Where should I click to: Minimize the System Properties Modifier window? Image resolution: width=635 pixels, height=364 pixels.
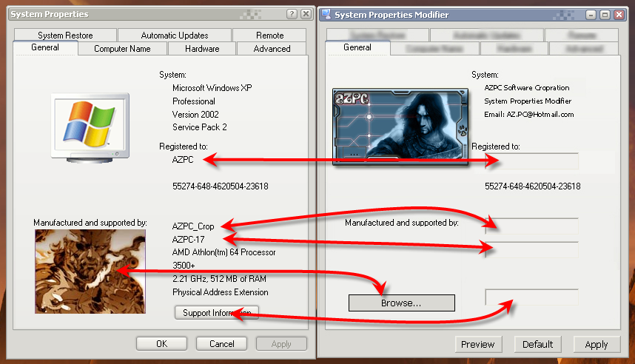pyautogui.click(x=591, y=14)
